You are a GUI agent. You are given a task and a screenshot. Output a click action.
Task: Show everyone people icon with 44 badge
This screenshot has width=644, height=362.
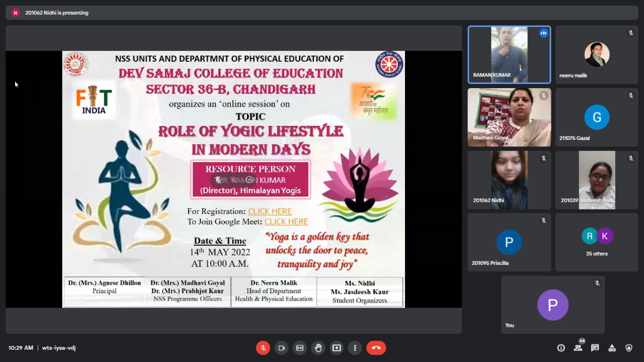tap(578, 347)
